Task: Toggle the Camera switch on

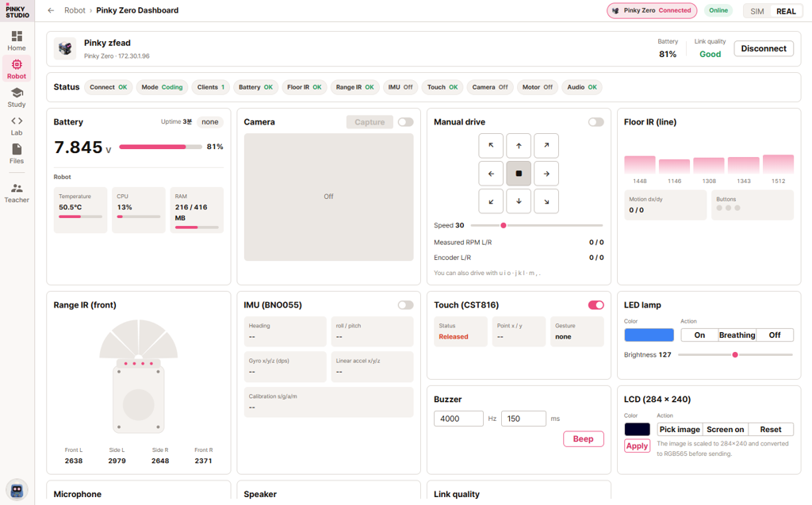Action: pyautogui.click(x=405, y=122)
